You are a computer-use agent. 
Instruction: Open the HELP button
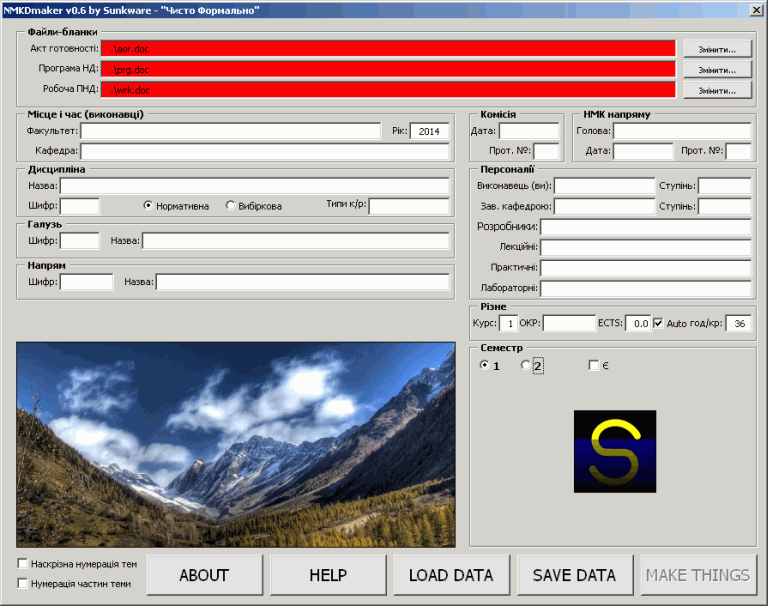pos(328,575)
